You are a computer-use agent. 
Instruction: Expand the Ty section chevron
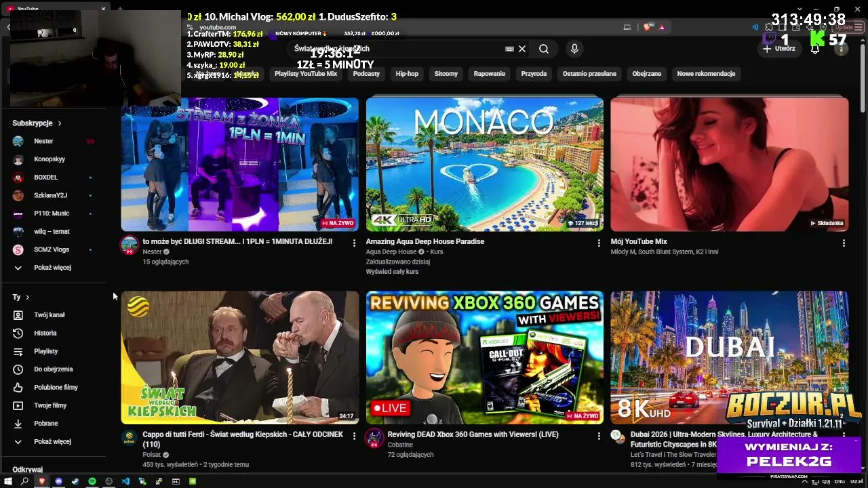27,297
